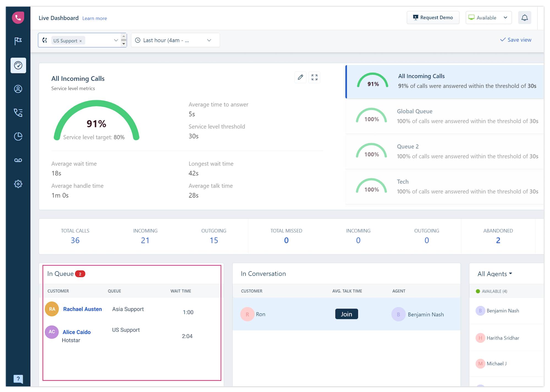Click the Request Demo button
The width and height of the screenshot is (550, 392).
click(x=433, y=18)
